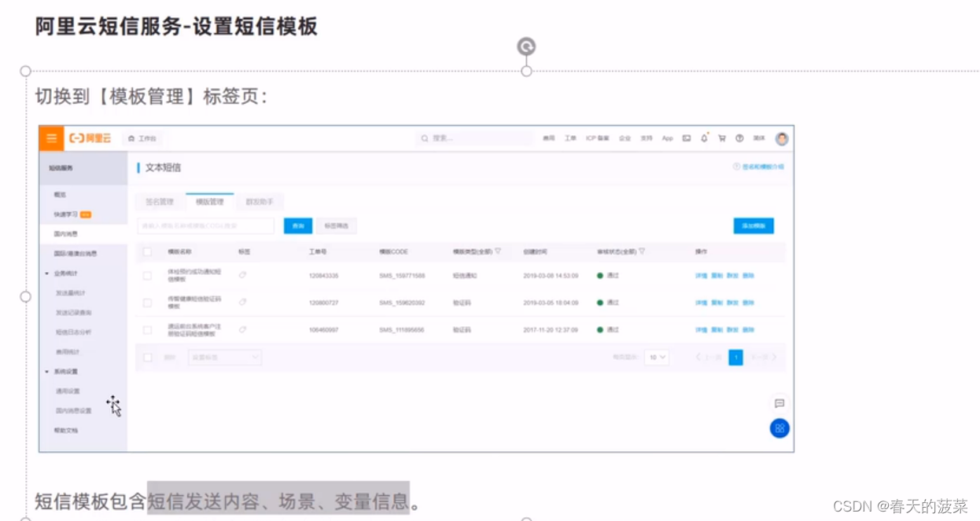Open 概览 in the sidebar
The image size is (980, 521).
click(x=60, y=194)
